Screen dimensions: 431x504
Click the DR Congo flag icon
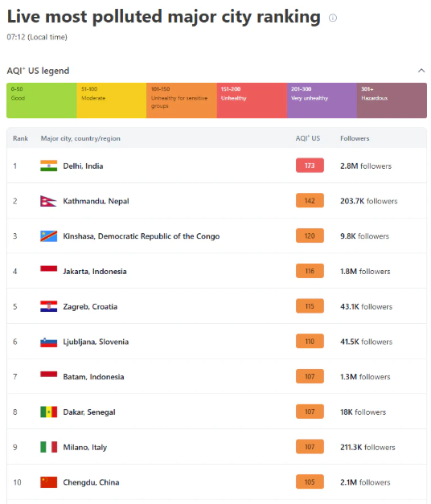[x=48, y=236]
